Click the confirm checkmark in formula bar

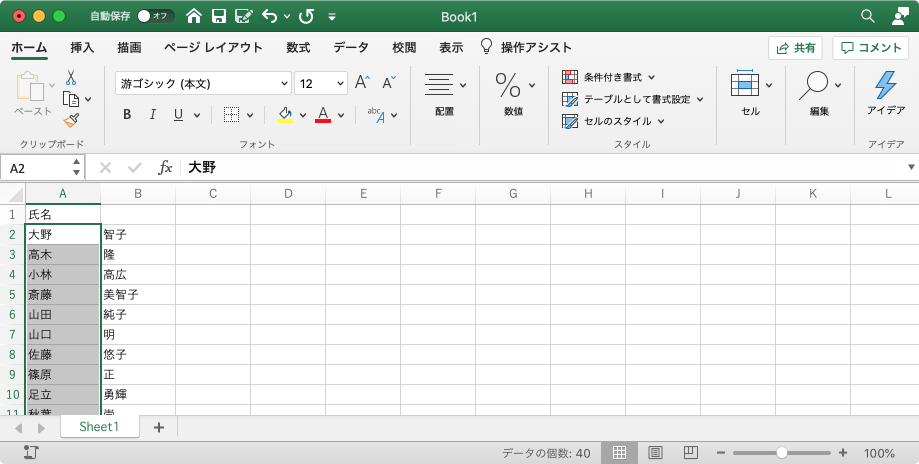135,168
